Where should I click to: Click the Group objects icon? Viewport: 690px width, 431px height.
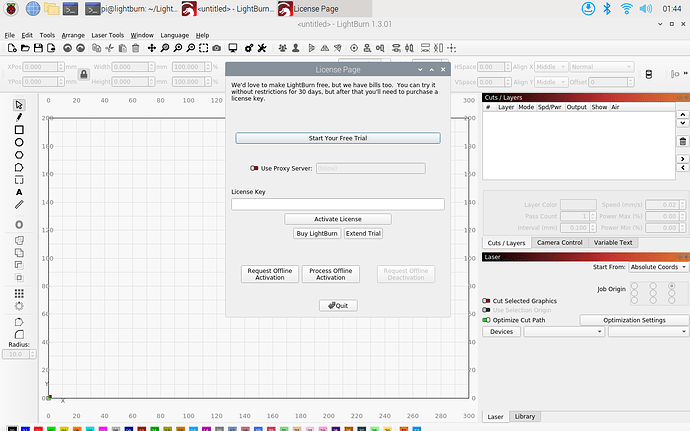click(x=283, y=48)
